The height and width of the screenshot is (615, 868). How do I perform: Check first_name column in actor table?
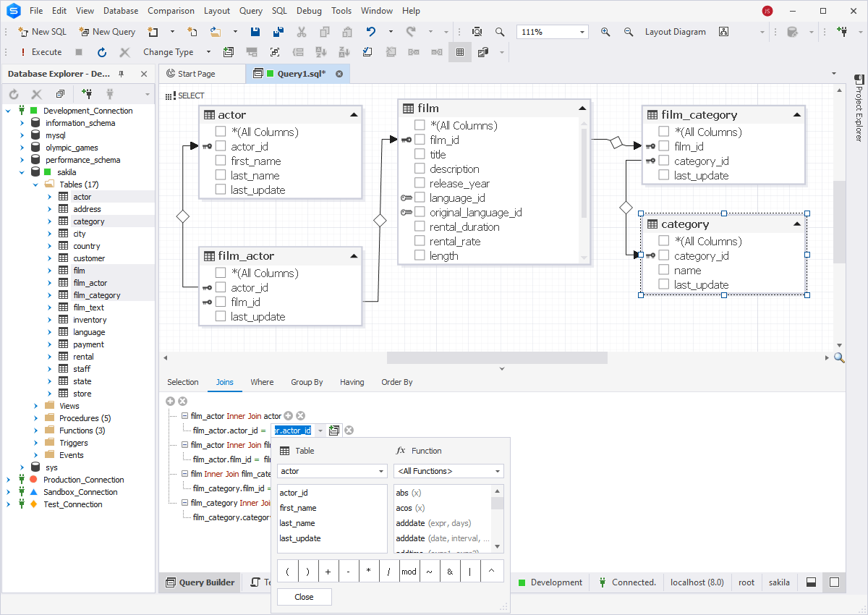pyautogui.click(x=221, y=161)
